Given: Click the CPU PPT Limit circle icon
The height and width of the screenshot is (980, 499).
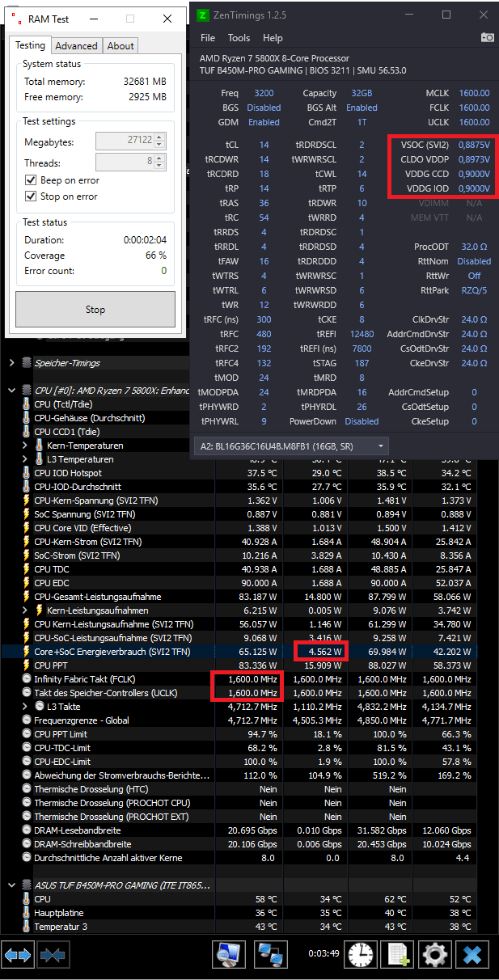Looking at the screenshot, I should [x=27, y=734].
